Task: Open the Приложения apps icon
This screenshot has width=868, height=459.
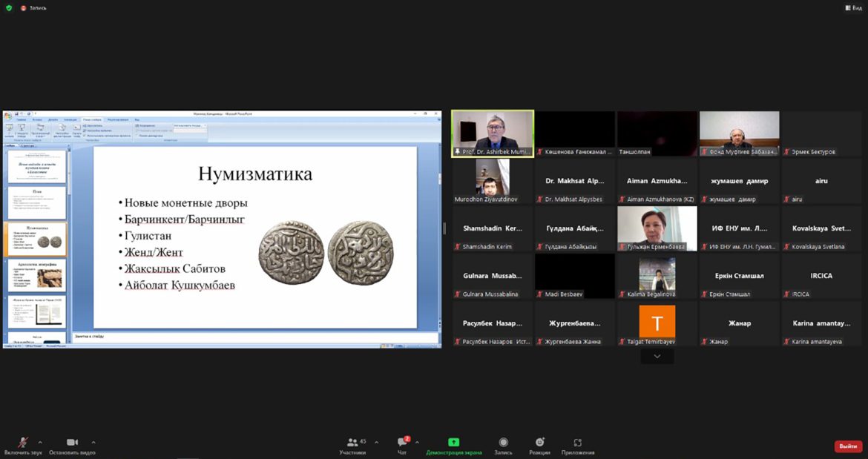Action: click(577, 443)
